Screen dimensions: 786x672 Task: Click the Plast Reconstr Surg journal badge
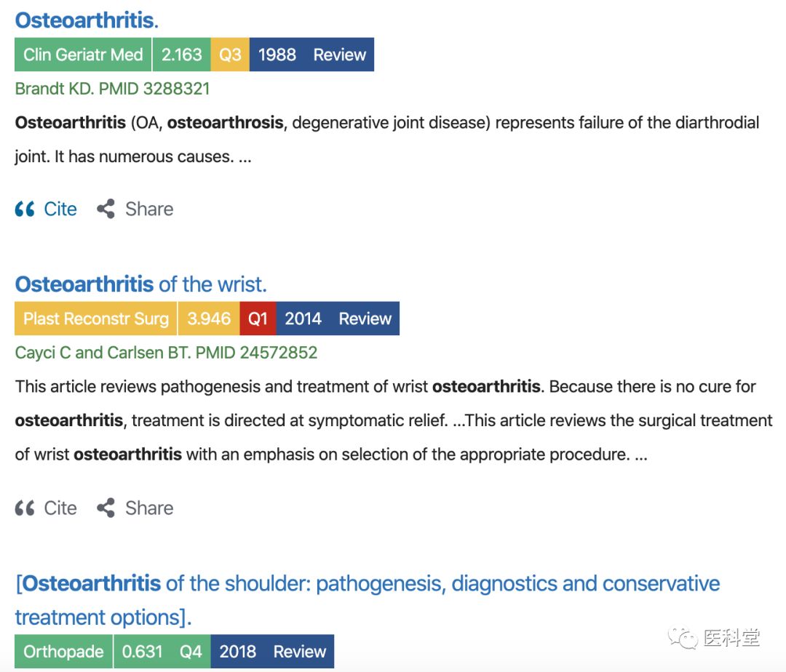96,319
